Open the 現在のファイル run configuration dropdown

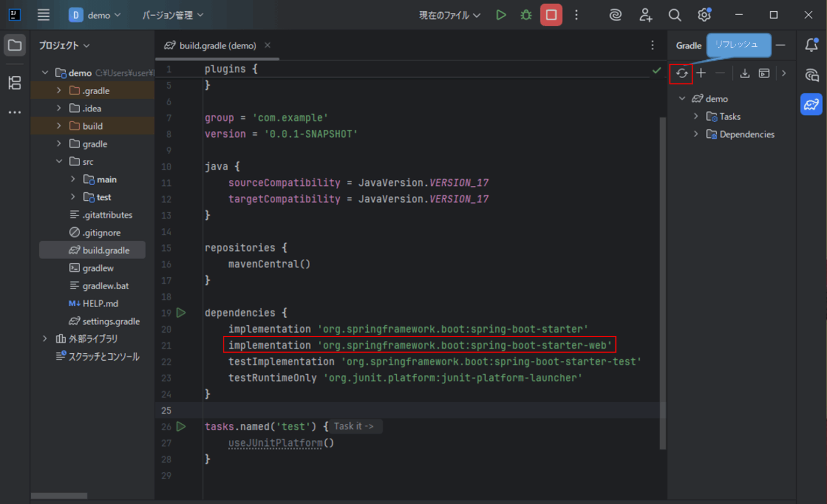(x=450, y=15)
